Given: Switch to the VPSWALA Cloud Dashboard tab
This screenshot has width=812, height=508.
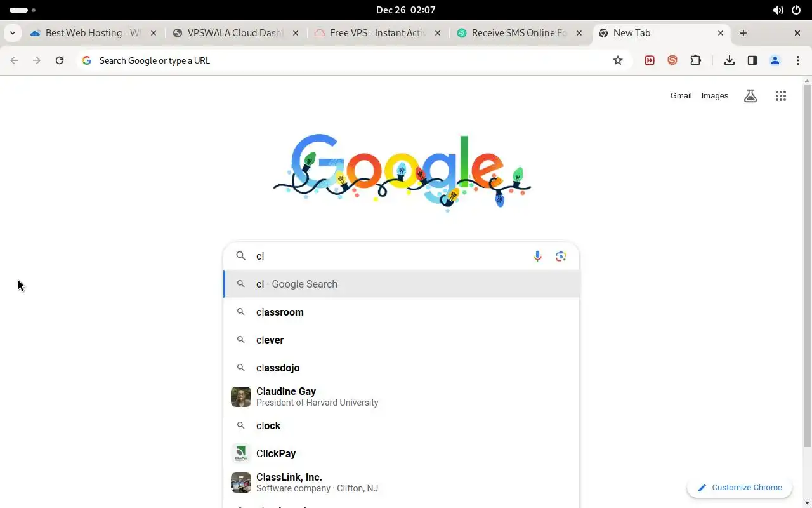Looking at the screenshot, I should [234, 33].
